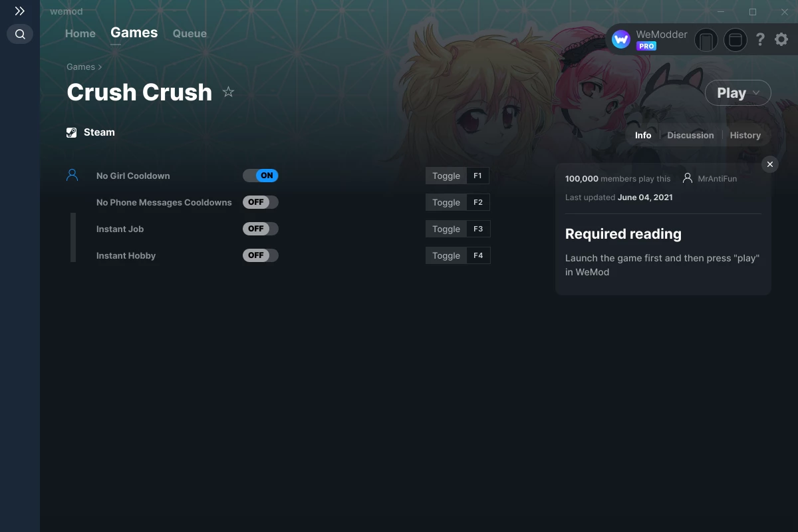
Task: Open the Play button dropdown arrow
Action: (756, 93)
